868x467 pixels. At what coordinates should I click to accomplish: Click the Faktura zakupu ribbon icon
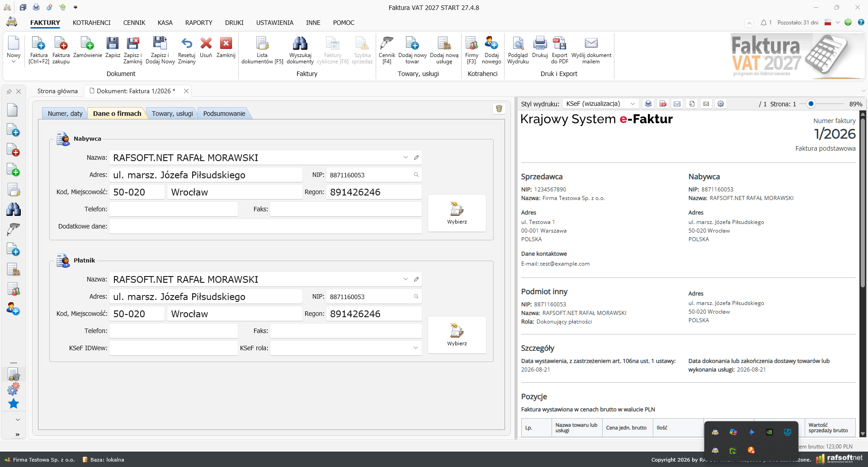61,50
